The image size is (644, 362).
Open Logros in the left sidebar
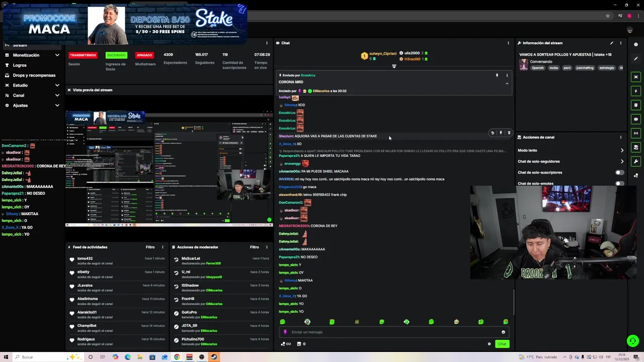tap(20, 65)
